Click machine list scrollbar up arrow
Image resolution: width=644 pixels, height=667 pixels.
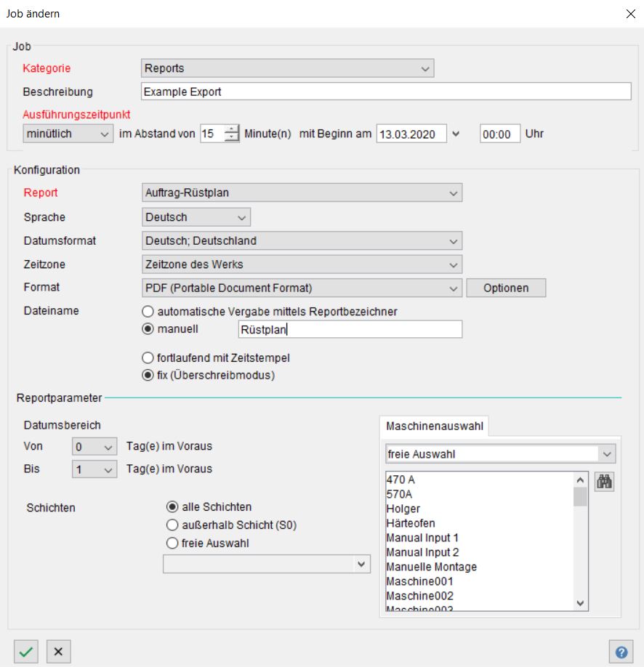[580, 480]
